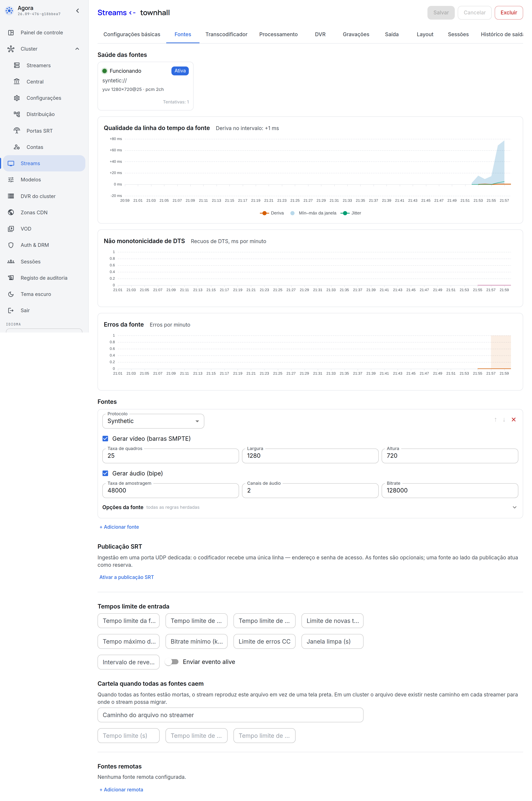Click + Adicionar remota link
The width and height of the screenshot is (532, 801).
(121, 790)
